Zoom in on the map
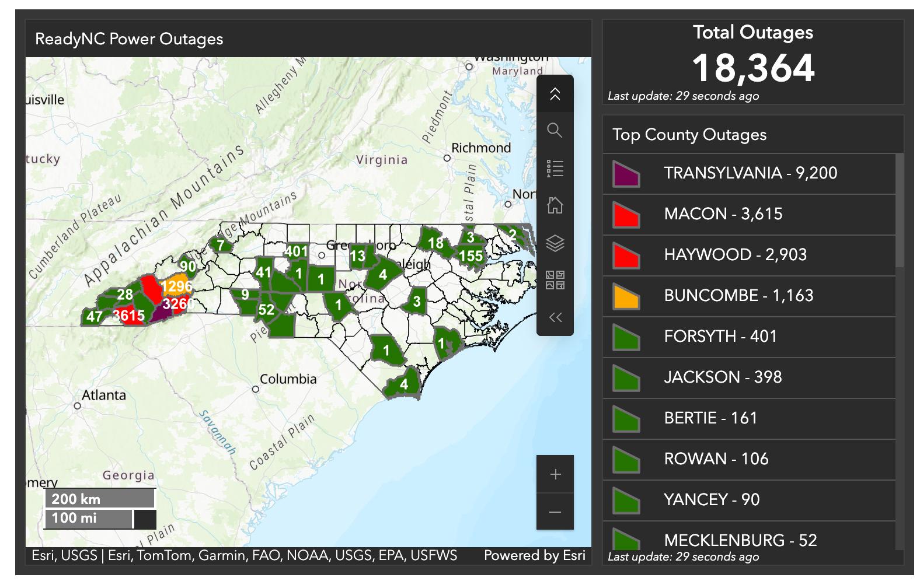Viewport: 920px width, 588px height. [x=555, y=474]
